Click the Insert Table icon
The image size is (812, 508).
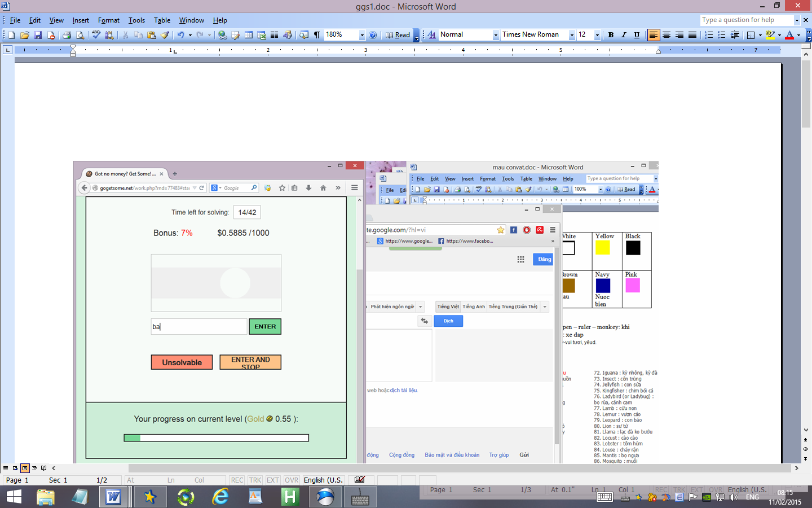[x=249, y=35]
